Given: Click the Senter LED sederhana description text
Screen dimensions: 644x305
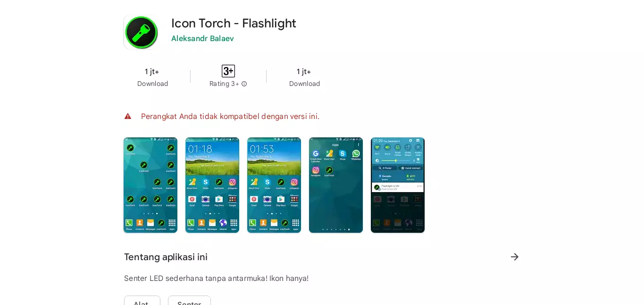Looking at the screenshot, I should 216,278.
